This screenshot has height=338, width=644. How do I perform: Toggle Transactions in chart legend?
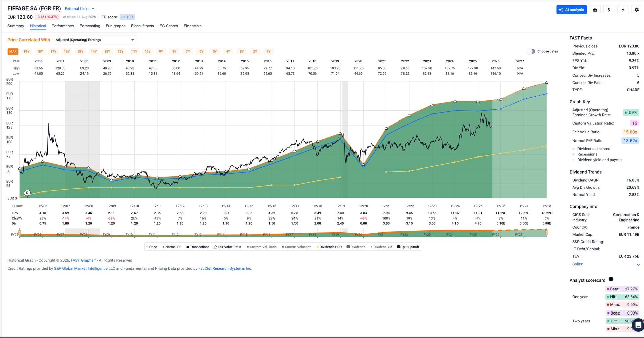click(198, 247)
